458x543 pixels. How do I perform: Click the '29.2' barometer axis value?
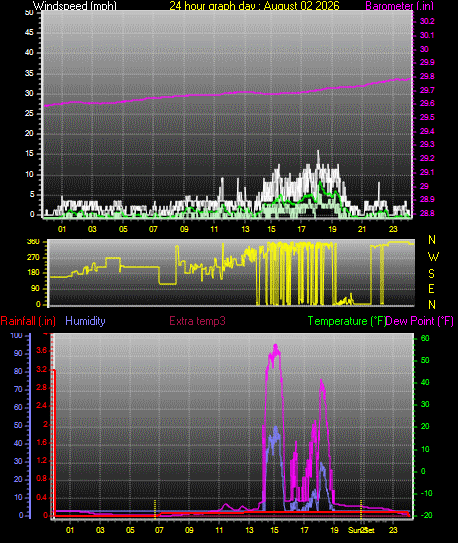427,158
